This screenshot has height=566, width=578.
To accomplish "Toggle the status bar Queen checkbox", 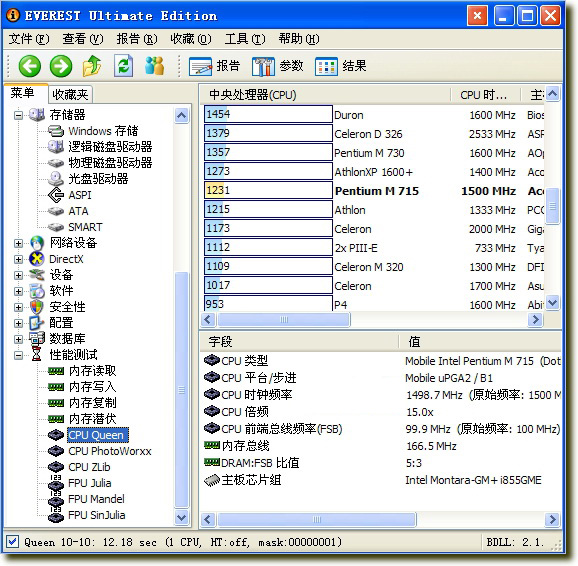I will pyautogui.click(x=13, y=542).
